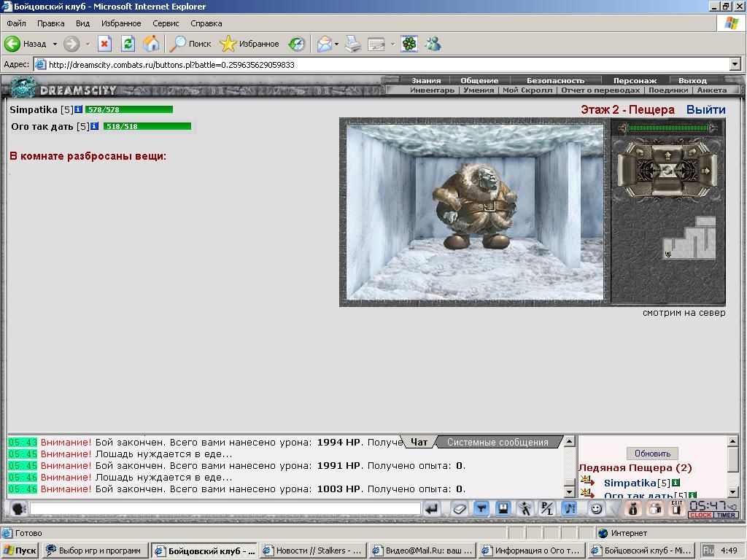Click Выход in game top menu

[692, 80]
